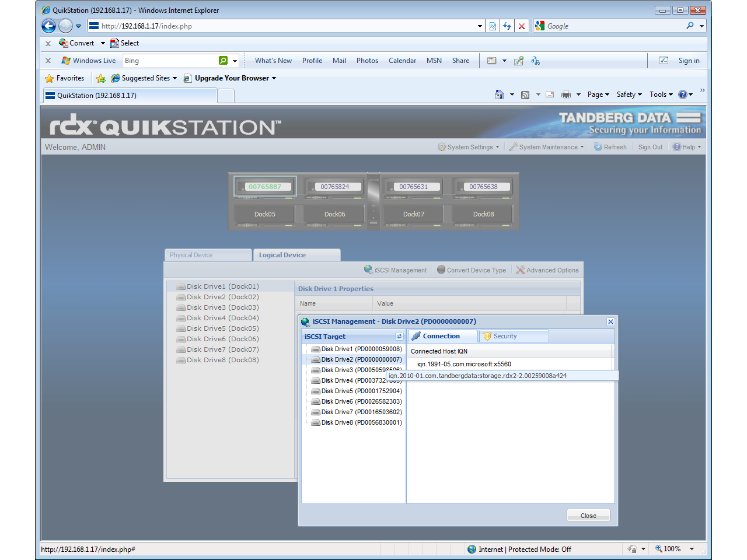Open the Tools menu

pyautogui.click(x=661, y=94)
